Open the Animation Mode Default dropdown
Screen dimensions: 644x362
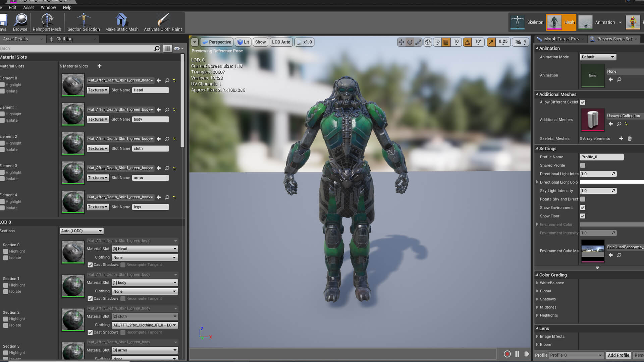pos(598,57)
